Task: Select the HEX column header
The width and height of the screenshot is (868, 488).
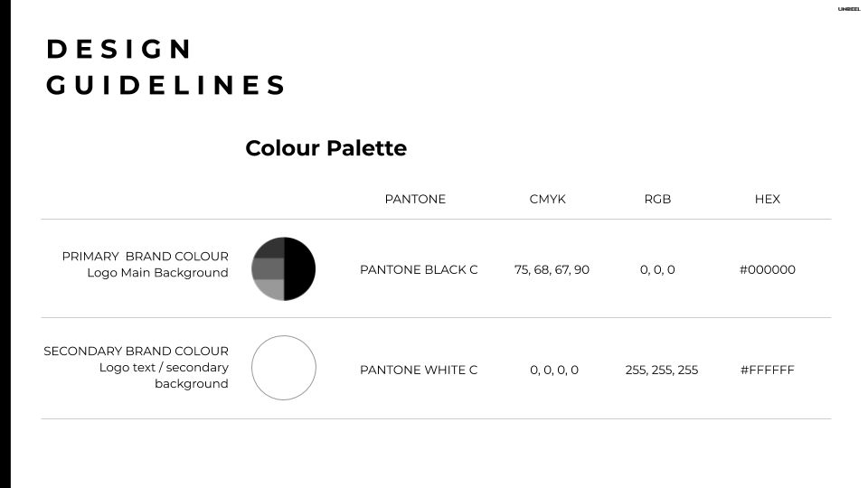Action: [768, 199]
